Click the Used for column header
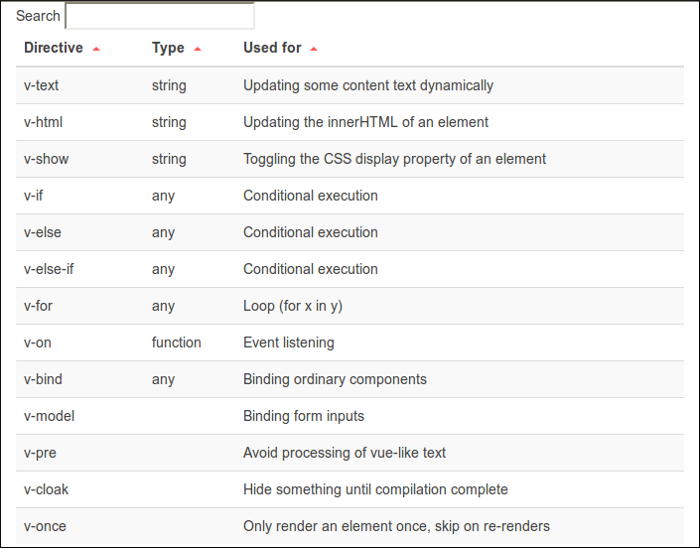The width and height of the screenshot is (700, 548). [272, 48]
